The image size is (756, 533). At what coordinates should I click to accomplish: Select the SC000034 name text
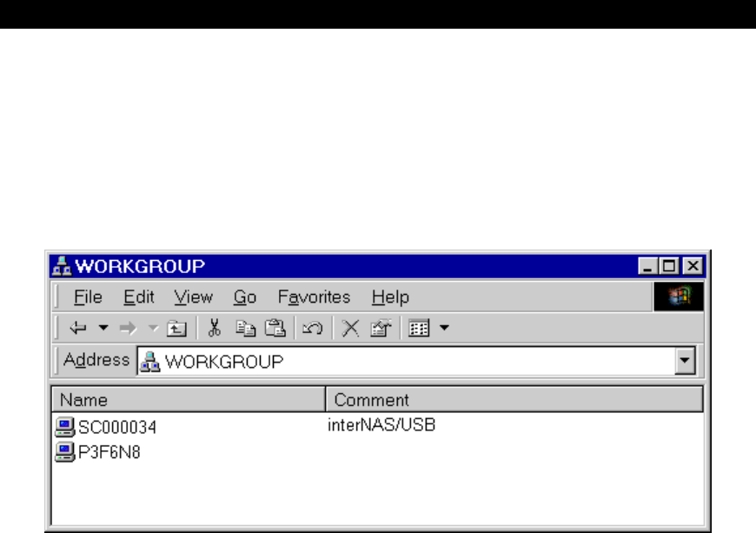117,428
